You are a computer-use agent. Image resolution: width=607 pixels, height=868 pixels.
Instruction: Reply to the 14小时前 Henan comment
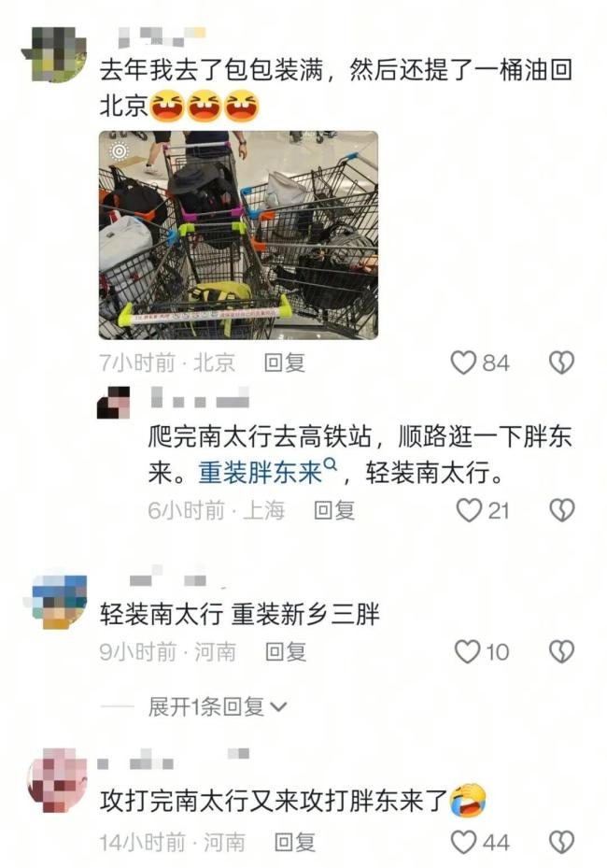[x=295, y=842]
